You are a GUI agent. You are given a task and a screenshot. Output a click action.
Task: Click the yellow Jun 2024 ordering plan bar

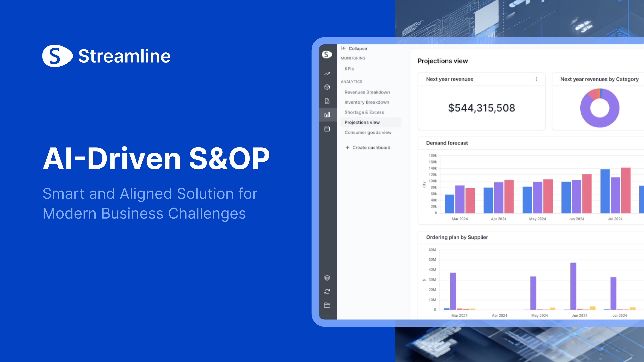coord(593,308)
